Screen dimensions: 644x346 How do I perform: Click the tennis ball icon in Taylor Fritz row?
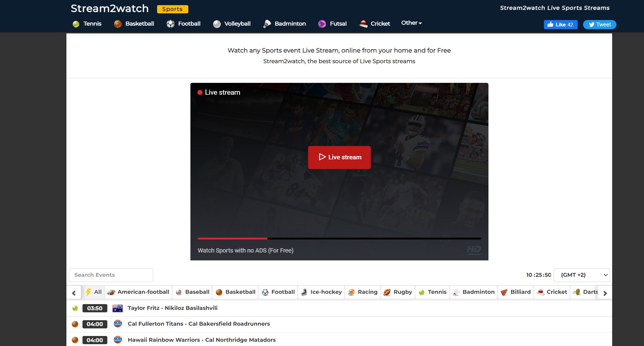point(75,308)
